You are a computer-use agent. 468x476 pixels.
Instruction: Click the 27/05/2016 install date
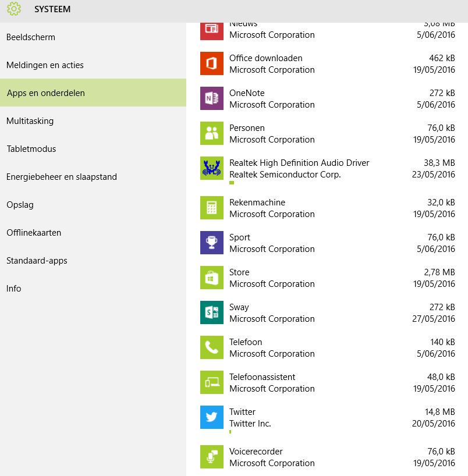pyautogui.click(x=434, y=318)
